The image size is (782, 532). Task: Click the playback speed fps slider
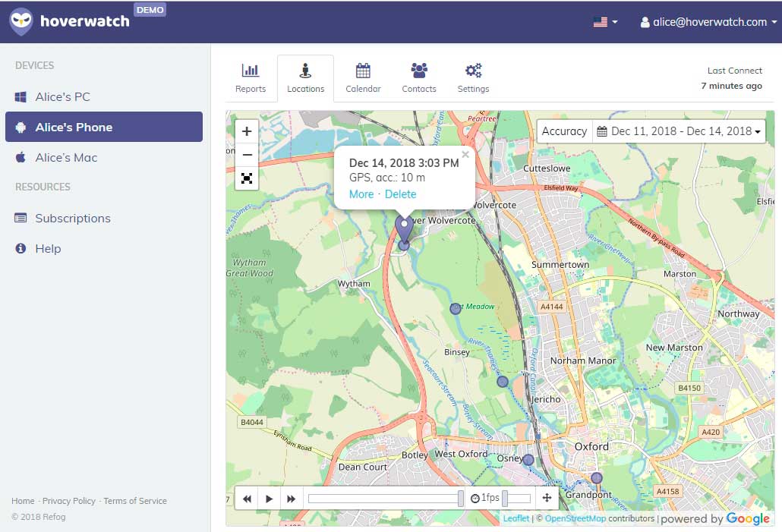point(516,499)
